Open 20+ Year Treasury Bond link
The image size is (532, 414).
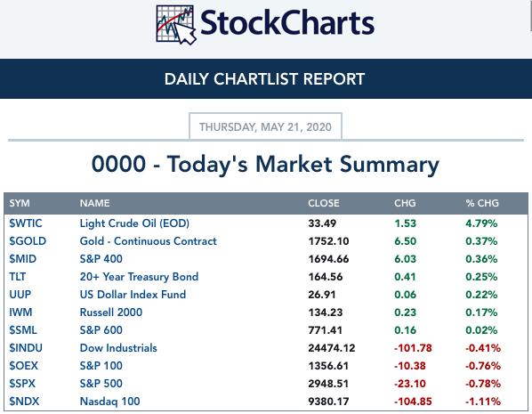click(x=139, y=277)
